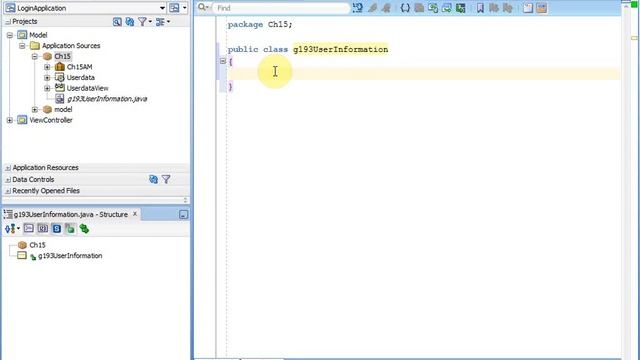Expand the UserdataView node

[47, 88]
